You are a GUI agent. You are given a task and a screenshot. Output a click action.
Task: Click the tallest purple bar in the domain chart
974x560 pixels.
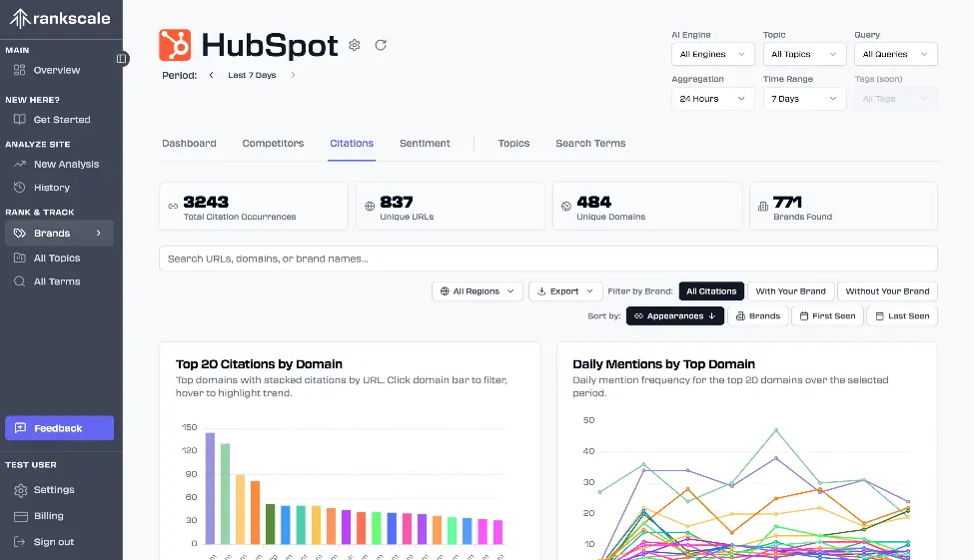210,488
